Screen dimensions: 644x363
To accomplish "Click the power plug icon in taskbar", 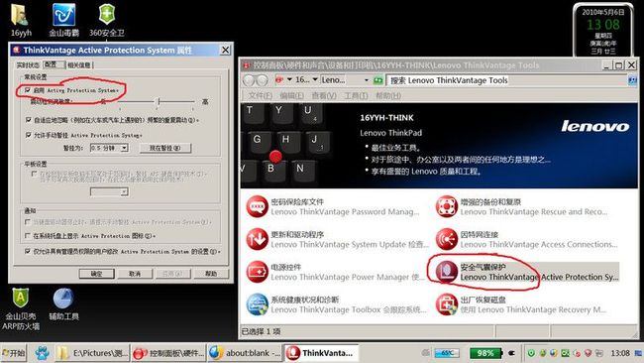I will tap(512, 353).
